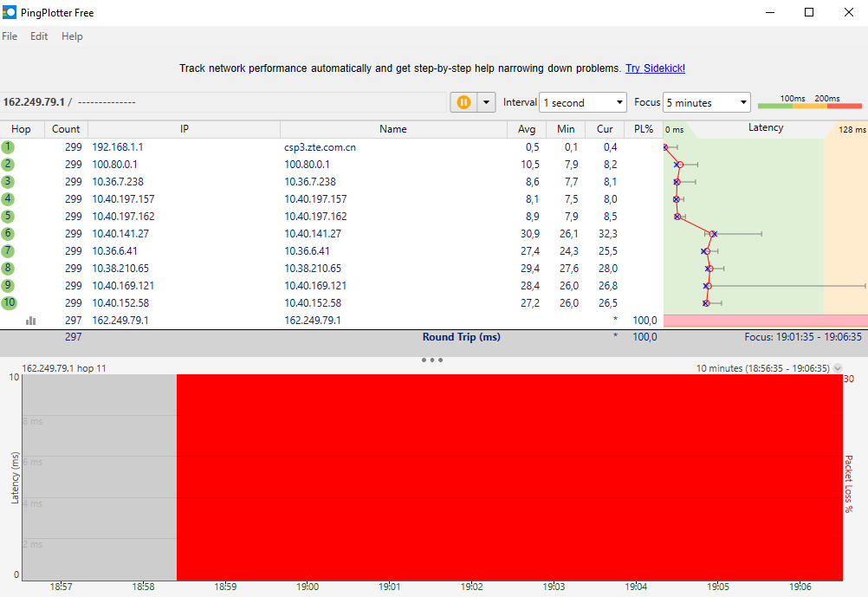Minimize the PingPlotter window

tap(769, 12)
